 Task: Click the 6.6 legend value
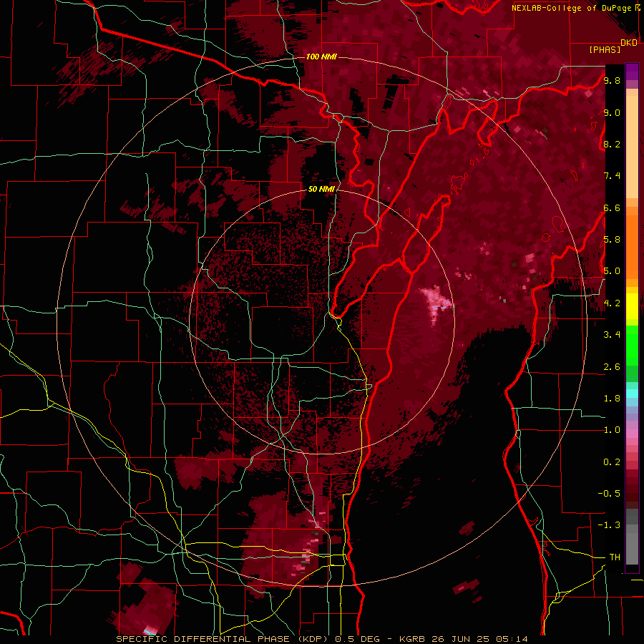tap(612, 208)
